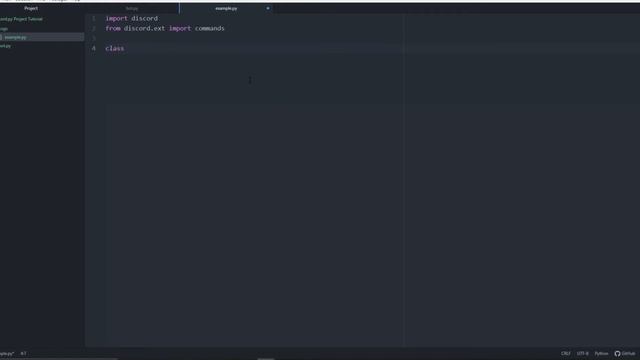The image size is (640, 360).
Task: Open bot.py file in the project tree
Action: coord(6,46)
